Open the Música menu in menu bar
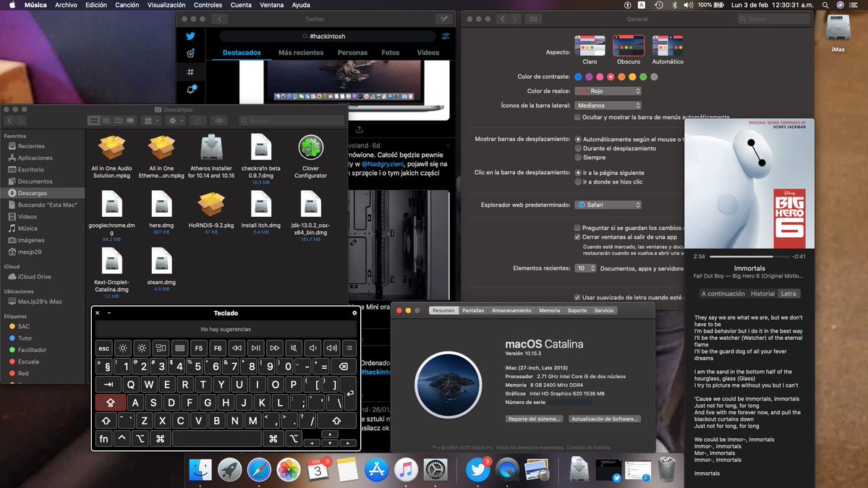868x488 pixels. coord(35,5)
